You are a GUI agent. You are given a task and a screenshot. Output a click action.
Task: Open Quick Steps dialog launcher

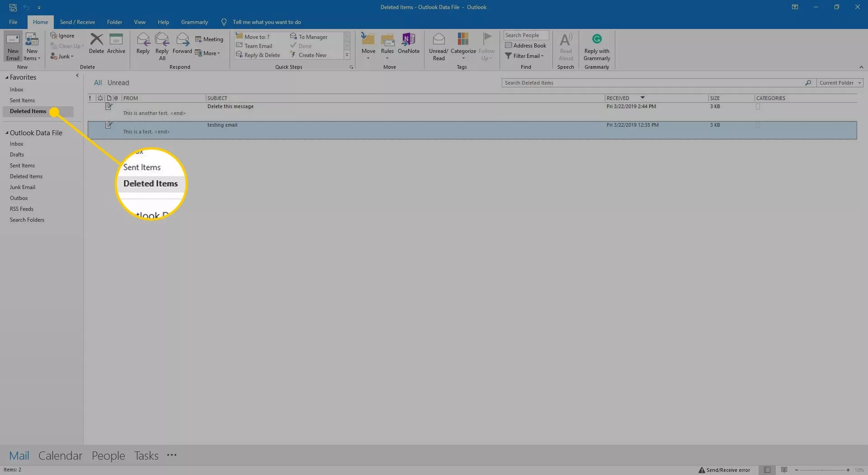(x=351, y=67)
